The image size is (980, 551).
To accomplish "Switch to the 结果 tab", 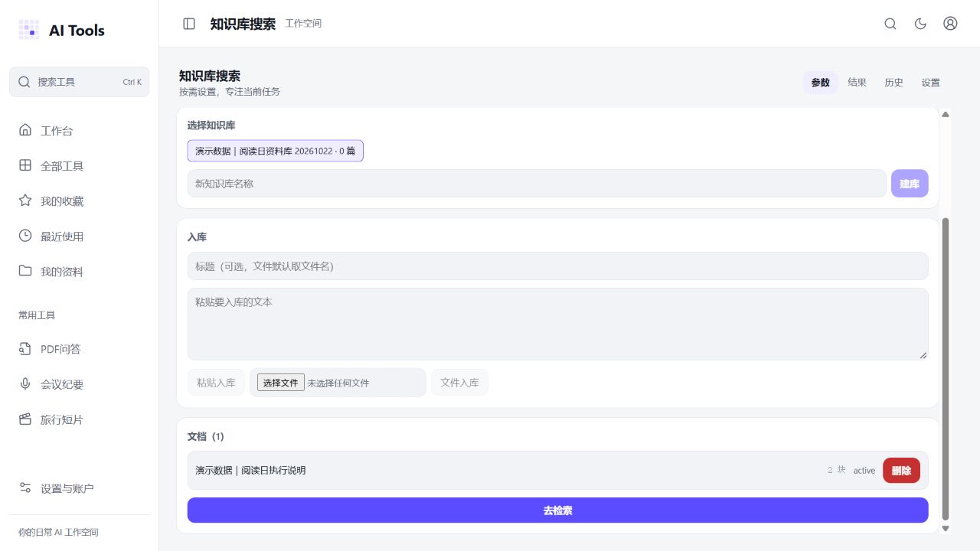I will coord(857,83).
